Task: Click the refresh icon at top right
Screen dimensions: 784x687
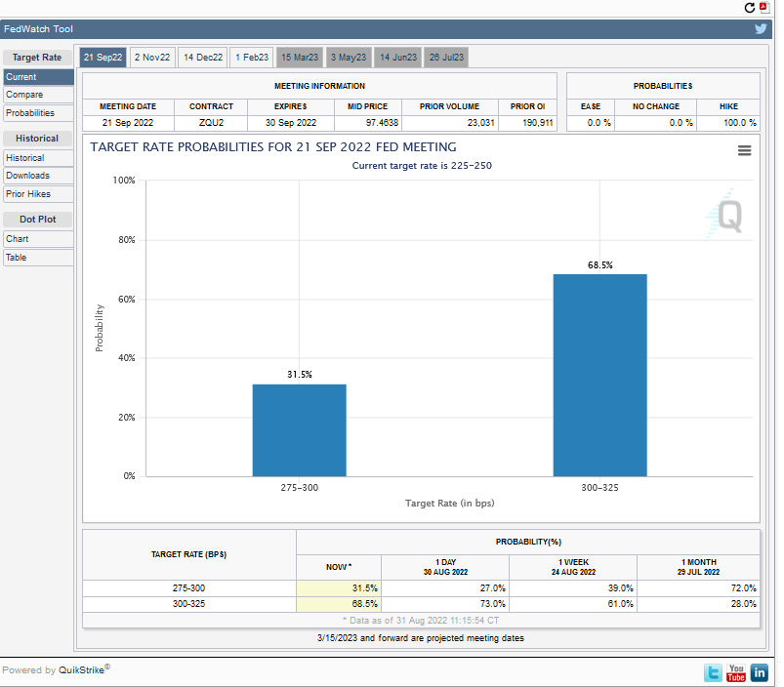Action: click(749, 8)
